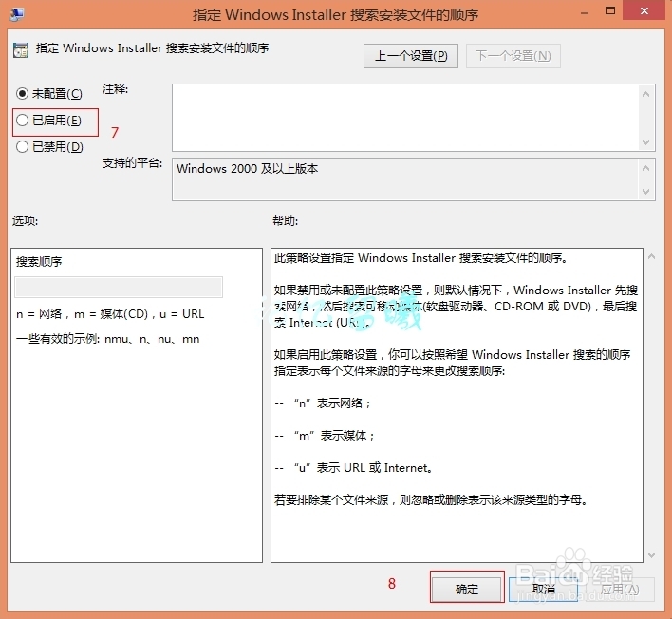Click the 选项: label
This screenshot has height=619, width=672.
click(26, 221)
